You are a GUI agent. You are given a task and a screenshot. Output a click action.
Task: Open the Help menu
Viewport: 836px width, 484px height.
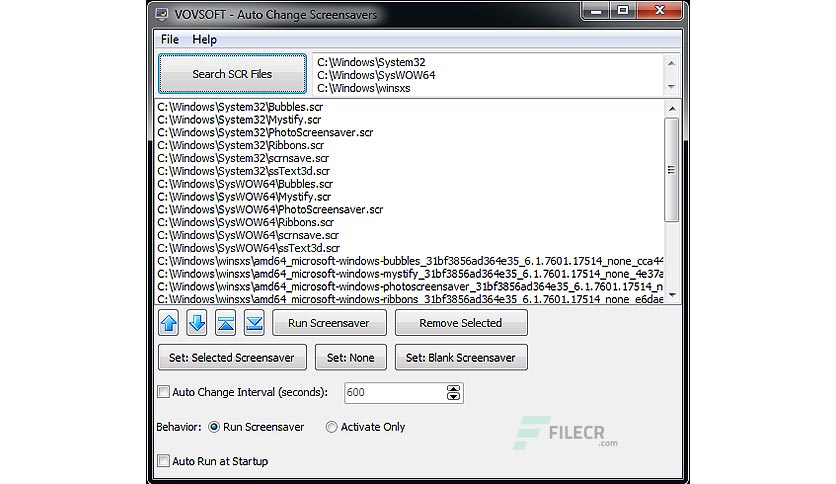tap(204, 39)
